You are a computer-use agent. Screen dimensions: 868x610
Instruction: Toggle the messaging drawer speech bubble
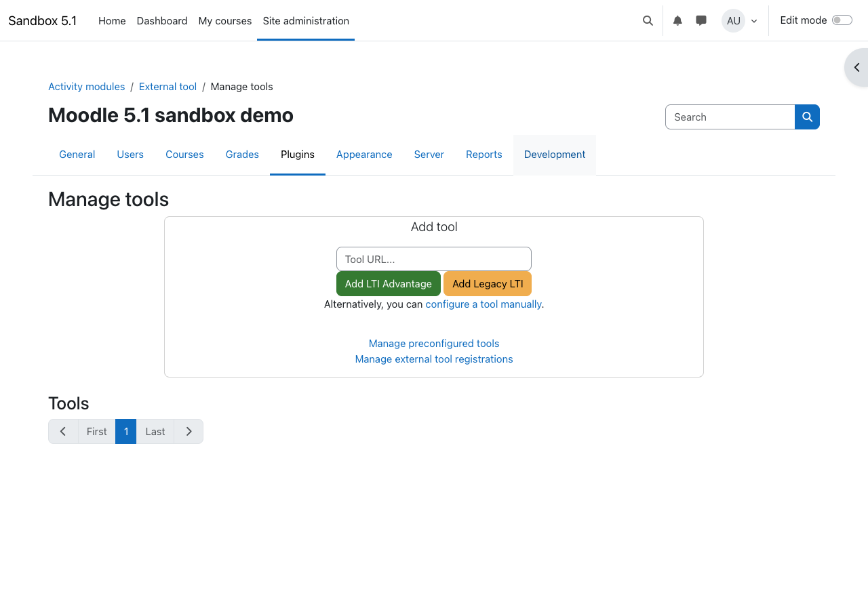coord(701,21)
